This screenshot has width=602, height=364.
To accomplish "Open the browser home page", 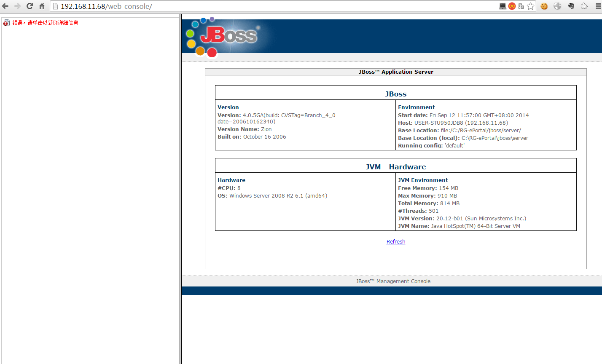I will pos(42,6).
